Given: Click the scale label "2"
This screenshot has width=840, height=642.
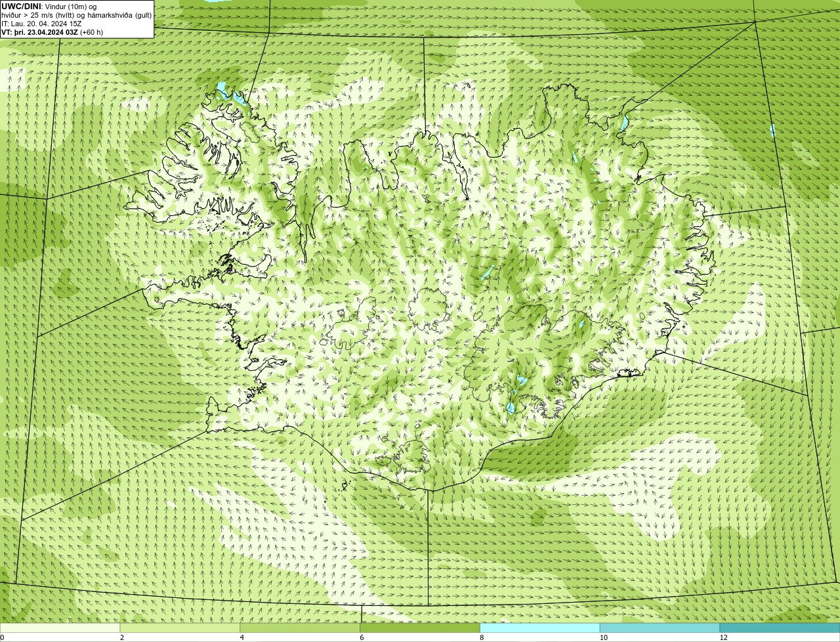Looking at the screenshot, I should coord(122,637).
